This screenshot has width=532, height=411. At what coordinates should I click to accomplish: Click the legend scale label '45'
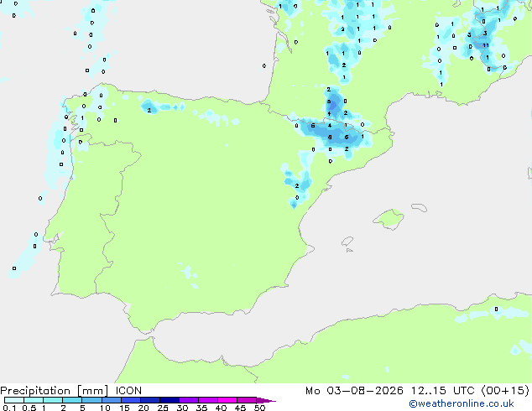click(x=240, y=408)
